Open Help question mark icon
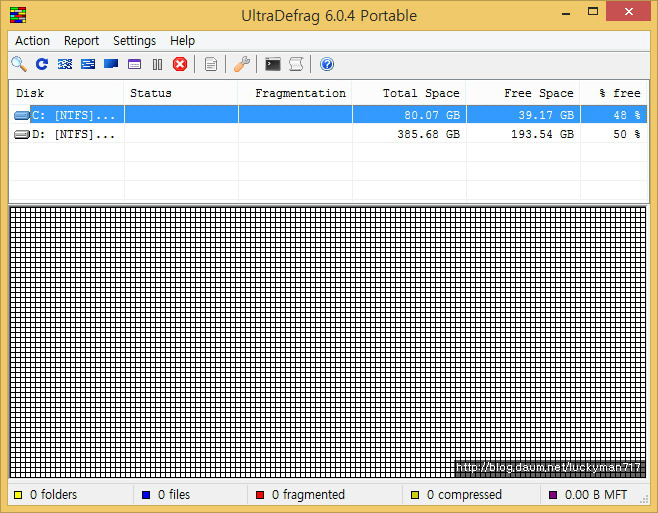 click(x=327, y=64)
